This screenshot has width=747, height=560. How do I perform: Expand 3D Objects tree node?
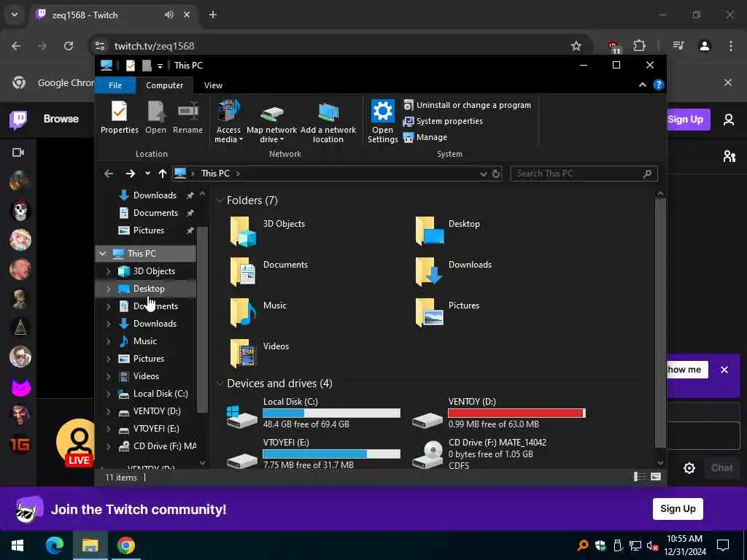(108, 271)
